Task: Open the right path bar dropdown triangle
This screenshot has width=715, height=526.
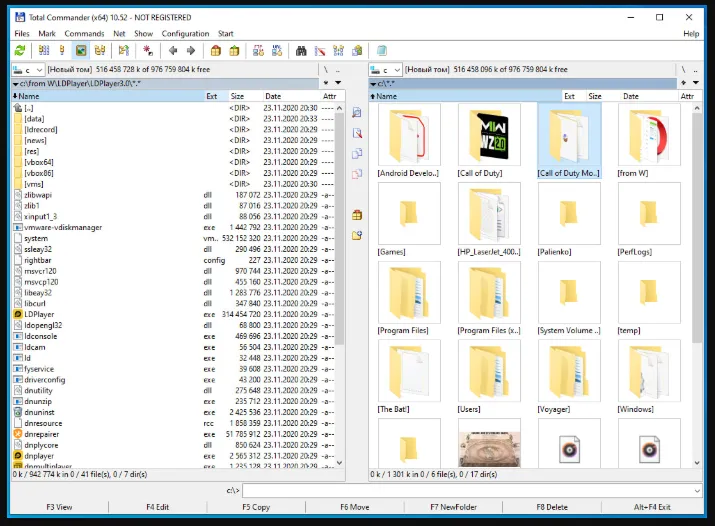Action: click(373, 84)
